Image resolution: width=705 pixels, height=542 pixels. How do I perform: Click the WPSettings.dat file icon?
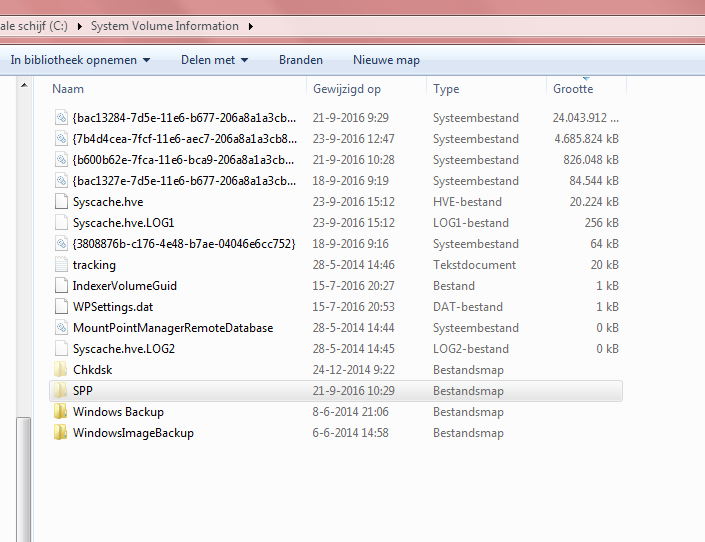(61, 307)
